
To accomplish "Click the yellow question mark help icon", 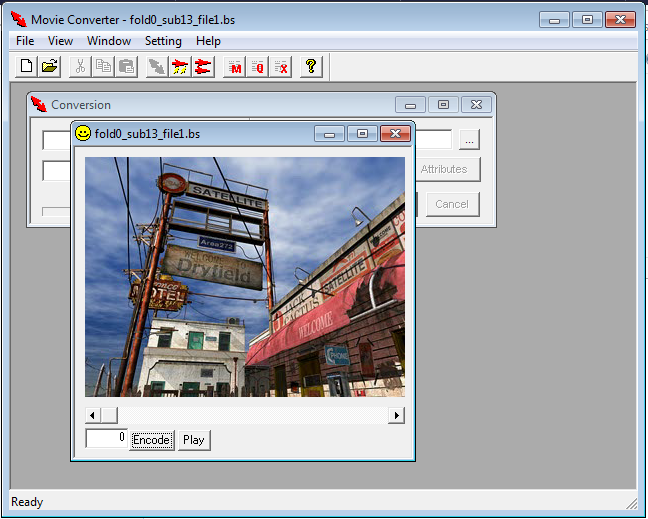I will [x=311, y=67].
